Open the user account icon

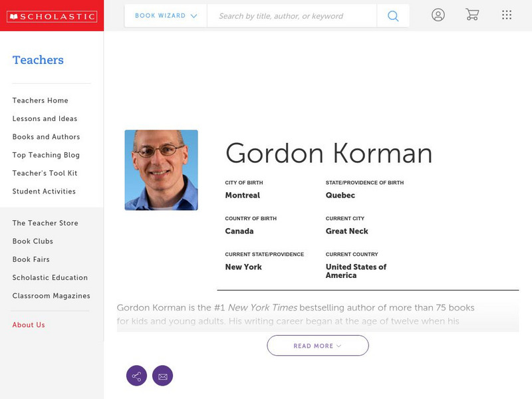coord(438,14)
